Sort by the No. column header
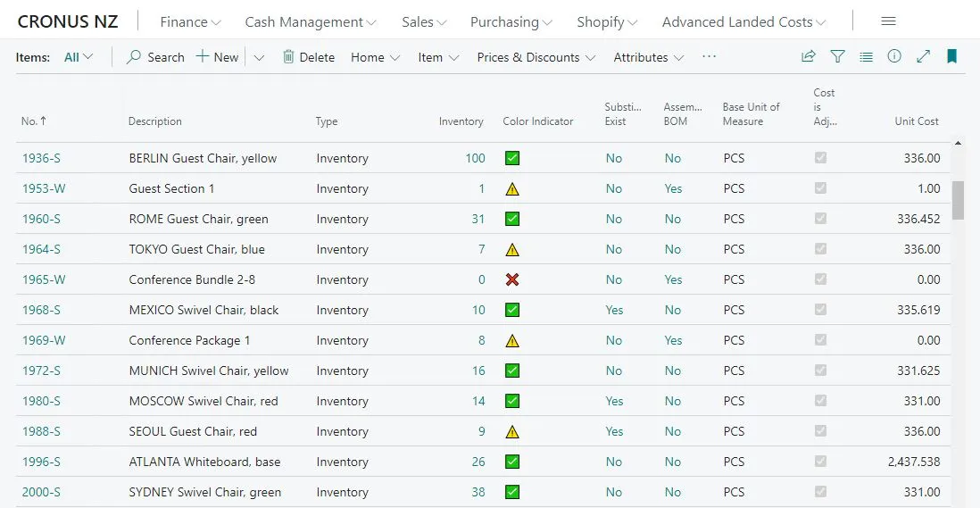Screen dimensions: 980x508 point(34,121)
